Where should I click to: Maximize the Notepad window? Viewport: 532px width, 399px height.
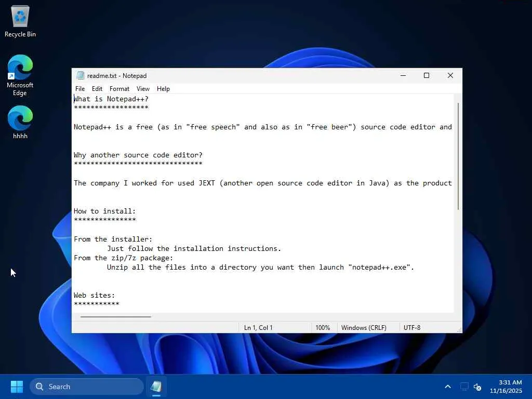(x=427, y=75)
